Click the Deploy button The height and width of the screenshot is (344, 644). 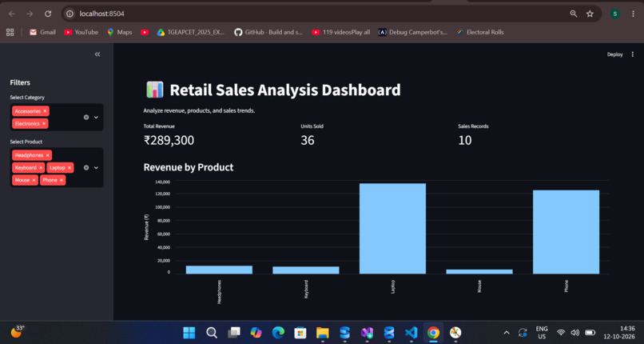click(615, 54)
